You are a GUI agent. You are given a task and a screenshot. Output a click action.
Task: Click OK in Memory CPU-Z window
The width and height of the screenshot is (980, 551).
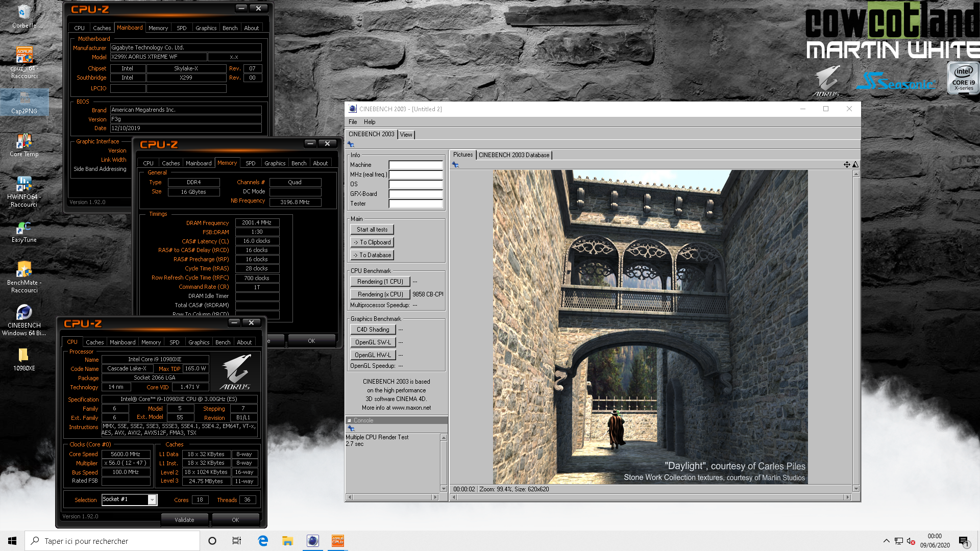pyautogui.click(x=311, y=341)
